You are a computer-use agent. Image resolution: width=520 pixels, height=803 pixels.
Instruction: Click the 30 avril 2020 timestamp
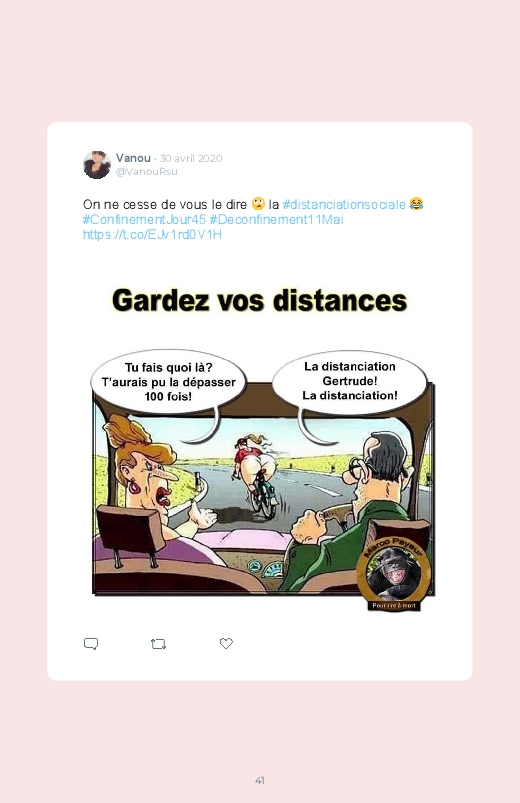(x=191, y=158)
